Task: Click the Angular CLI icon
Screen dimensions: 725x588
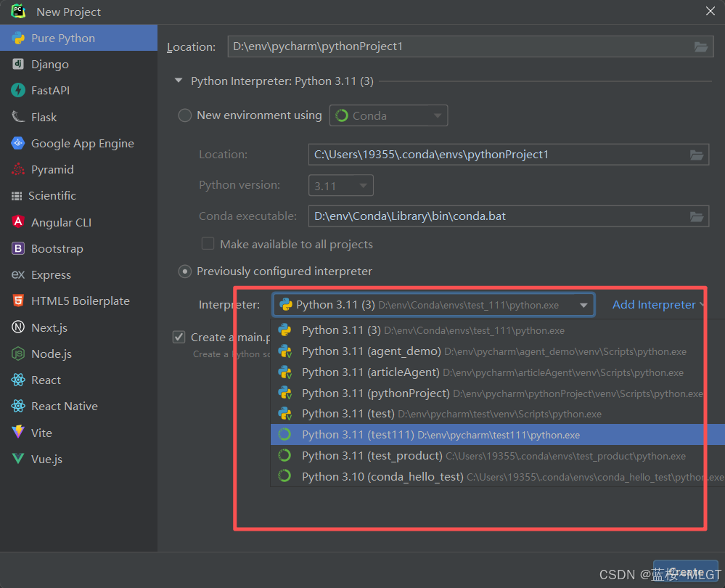Action: point(17,222)
